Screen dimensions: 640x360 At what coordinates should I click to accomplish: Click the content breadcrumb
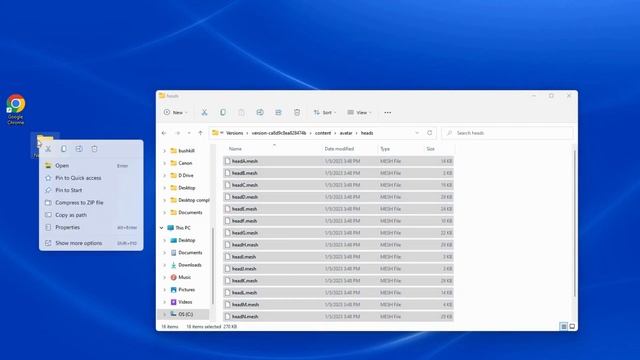pos(323,133)
